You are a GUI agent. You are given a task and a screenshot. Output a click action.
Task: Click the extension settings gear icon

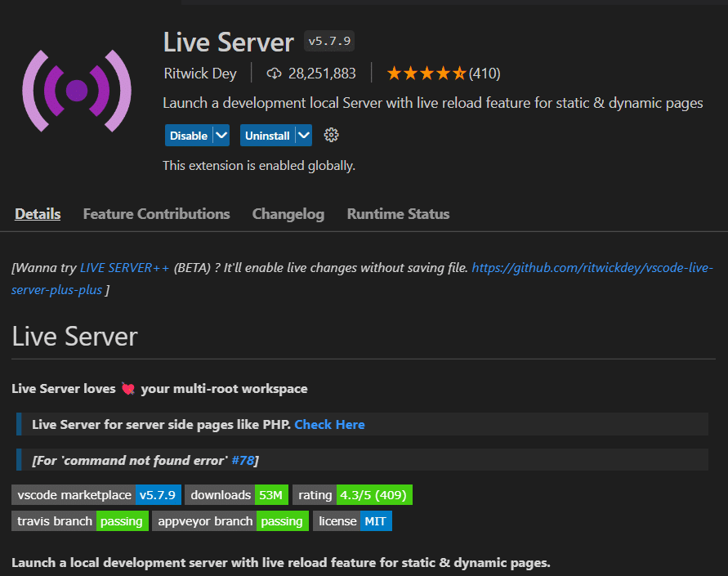331,135
